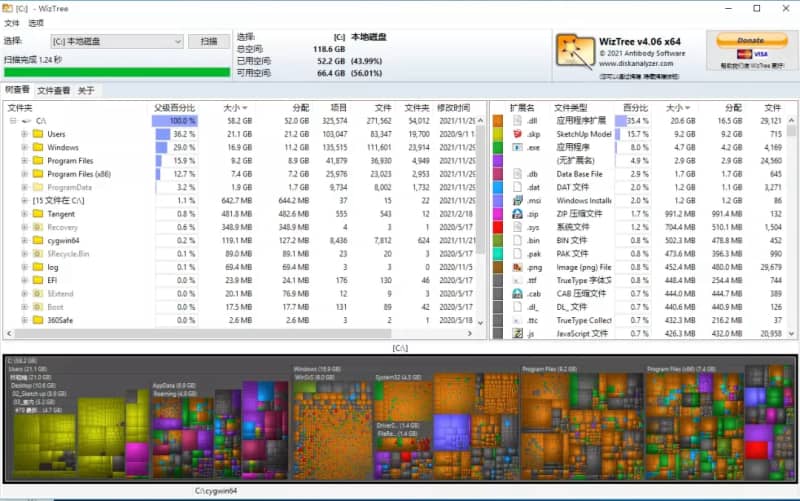Click the '21.1 GB' size of Users

click(x=239, y=134)
